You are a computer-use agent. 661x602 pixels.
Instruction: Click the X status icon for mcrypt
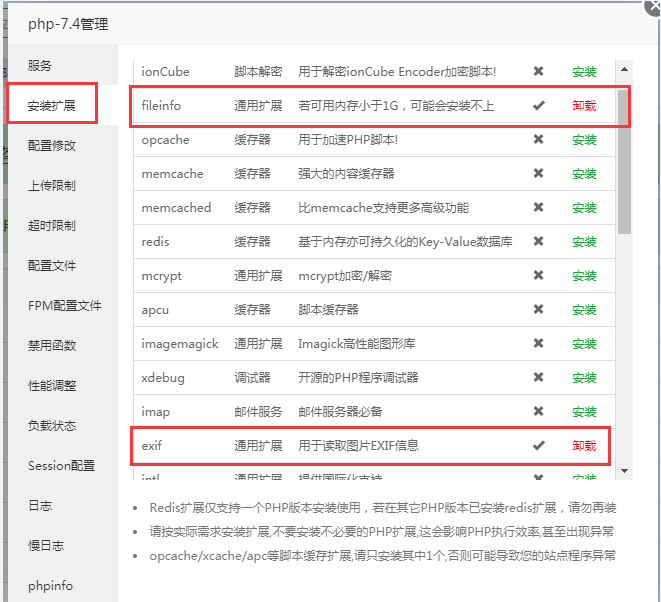tap(539, 276)
